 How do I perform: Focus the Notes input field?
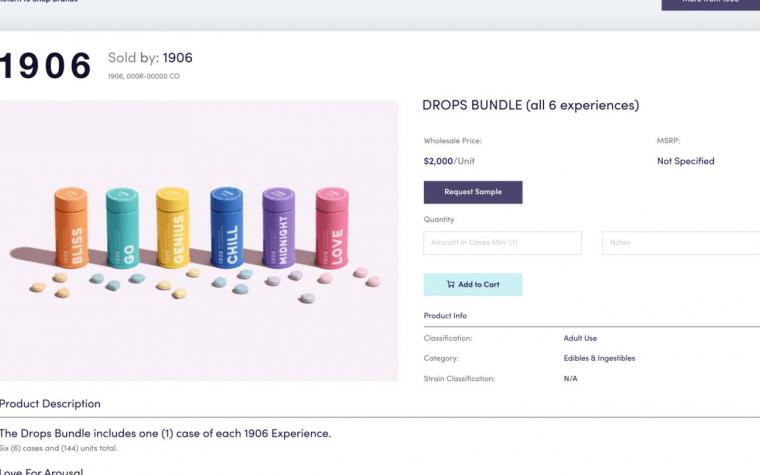(681, 243)
